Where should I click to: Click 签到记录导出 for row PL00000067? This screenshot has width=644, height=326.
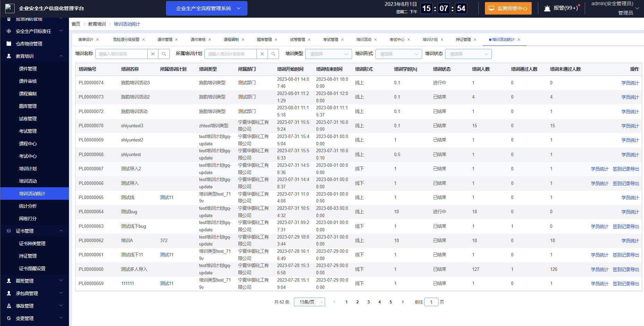626,169
